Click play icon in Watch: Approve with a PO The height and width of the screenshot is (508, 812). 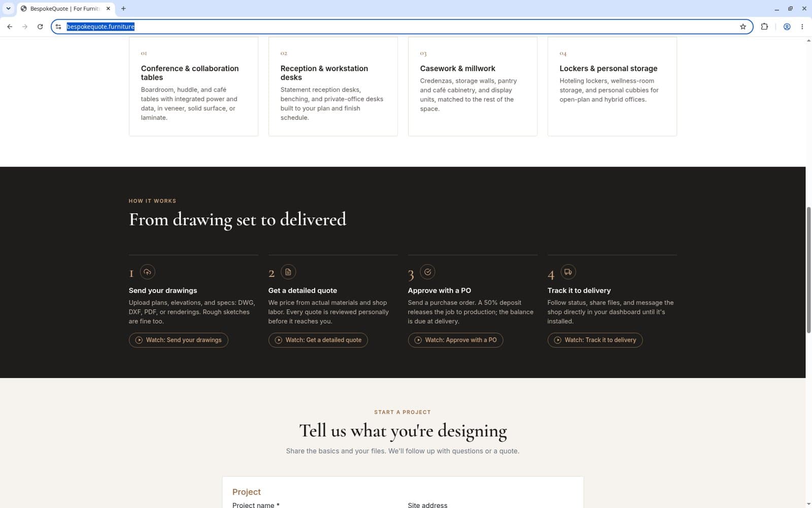point(418,340)
